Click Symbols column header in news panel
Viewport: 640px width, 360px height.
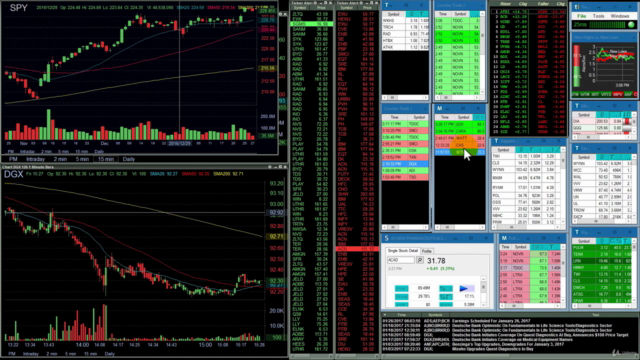[x=435, y=315]
